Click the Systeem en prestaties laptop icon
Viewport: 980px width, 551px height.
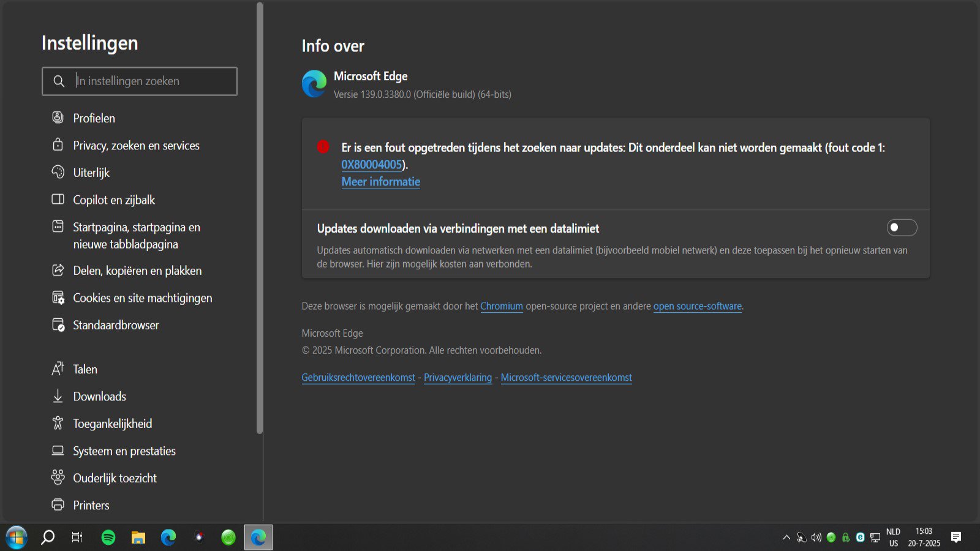coord(58,451)
